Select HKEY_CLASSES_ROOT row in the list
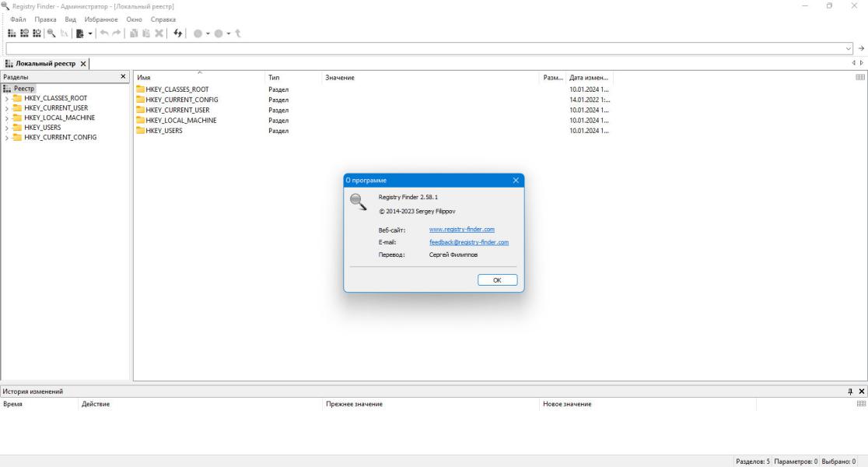The width and height of the screenshot is (868, 467). tap(372, 90)
